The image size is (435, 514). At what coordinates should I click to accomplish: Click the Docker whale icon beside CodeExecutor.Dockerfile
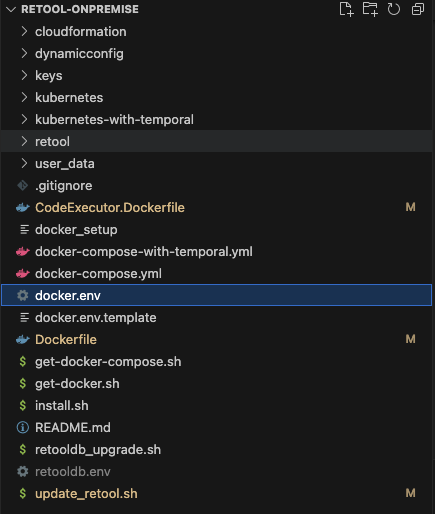click(x=23, y=208)
